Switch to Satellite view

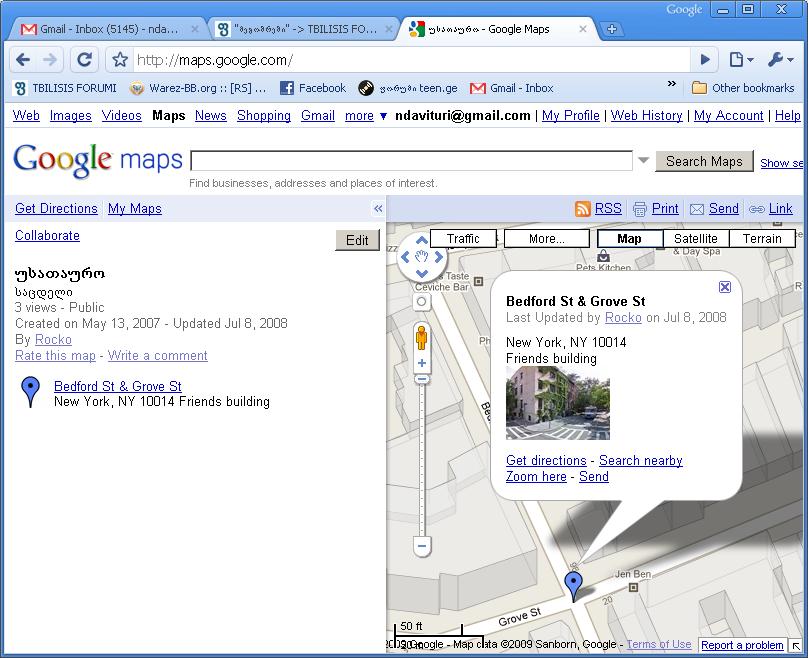tap(696, 239)
